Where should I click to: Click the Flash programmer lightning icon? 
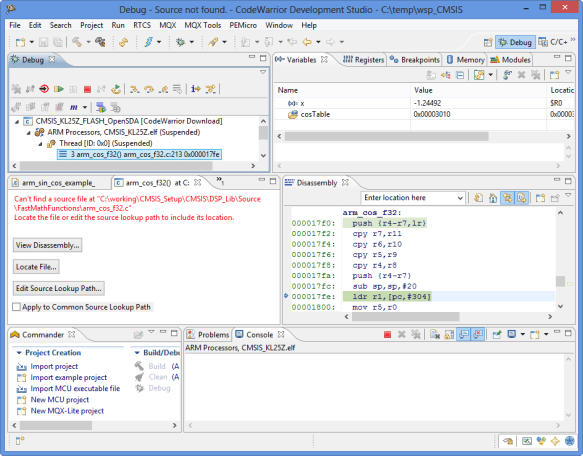(x=149, y=42)
